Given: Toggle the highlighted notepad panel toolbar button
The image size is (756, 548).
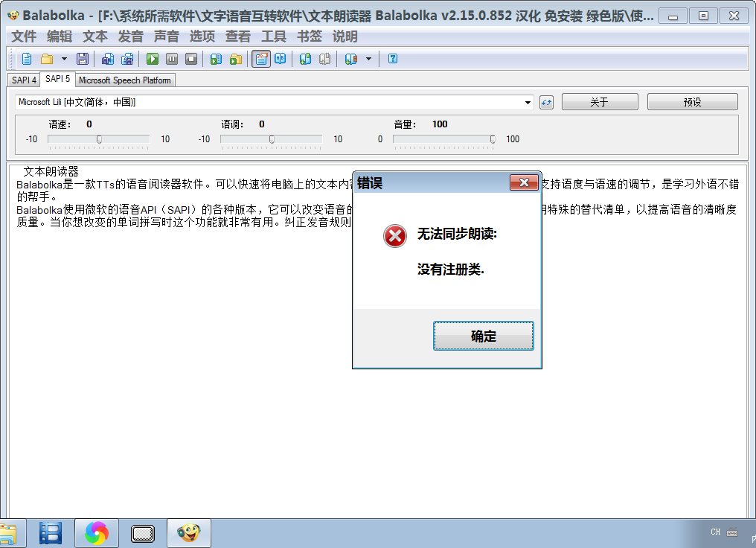Looking at the screenshot, I should [x=261, y=59].
